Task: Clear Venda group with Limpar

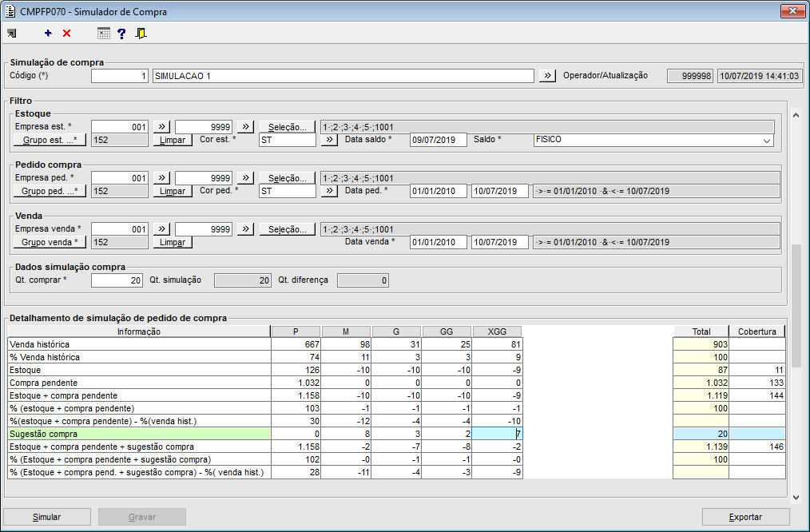Action: click(173, 242)
